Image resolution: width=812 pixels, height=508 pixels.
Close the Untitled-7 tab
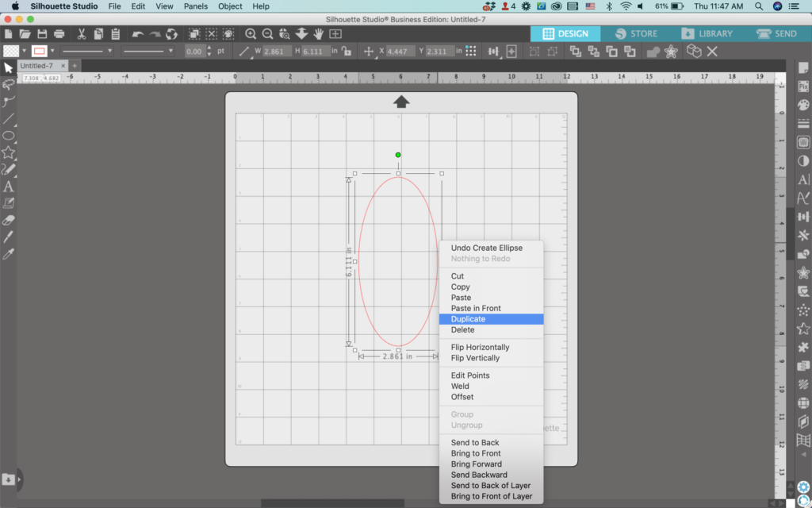[63, 66]
